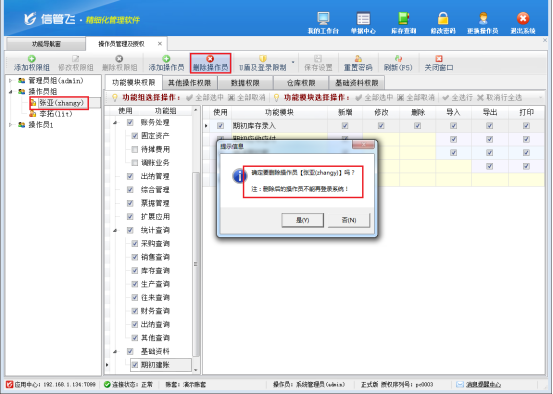Viewport: 553px width, 394px height.
Task: Open 我的工作台 from top bar
Action: pyautogui.click(x=323, y=23)
